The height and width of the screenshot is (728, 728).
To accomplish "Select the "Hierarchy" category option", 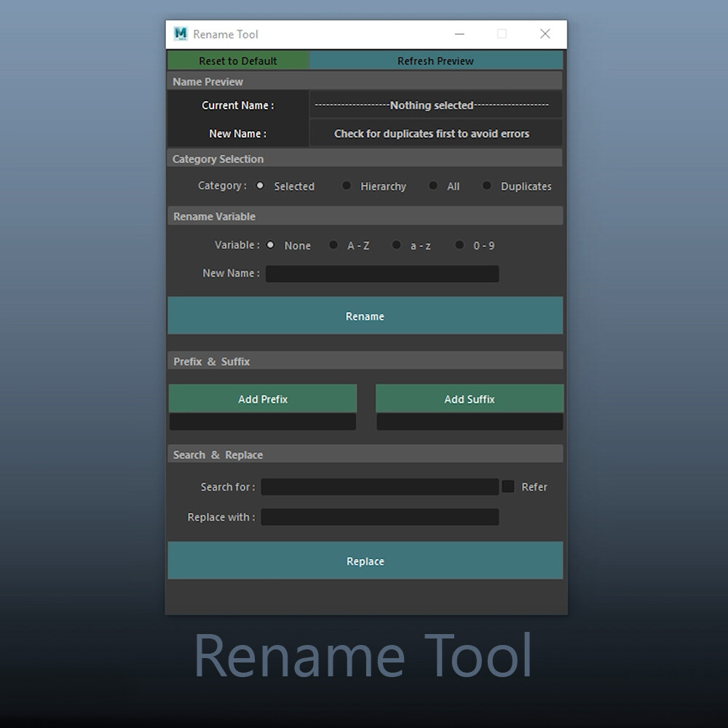I will pos(347,186).
